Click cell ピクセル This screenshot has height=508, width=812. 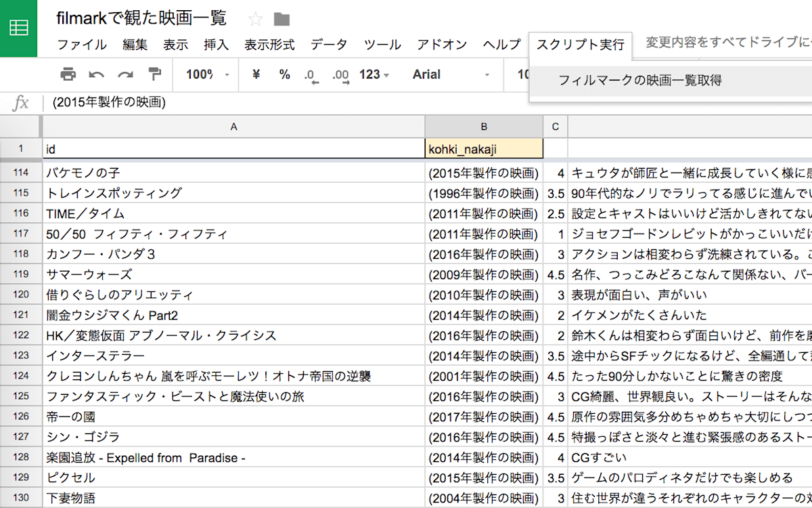click(x=233, y=478)
